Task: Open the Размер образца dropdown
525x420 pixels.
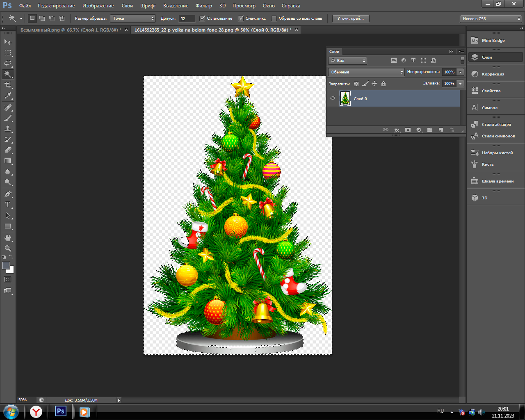Action: click(x=133, y=18)
